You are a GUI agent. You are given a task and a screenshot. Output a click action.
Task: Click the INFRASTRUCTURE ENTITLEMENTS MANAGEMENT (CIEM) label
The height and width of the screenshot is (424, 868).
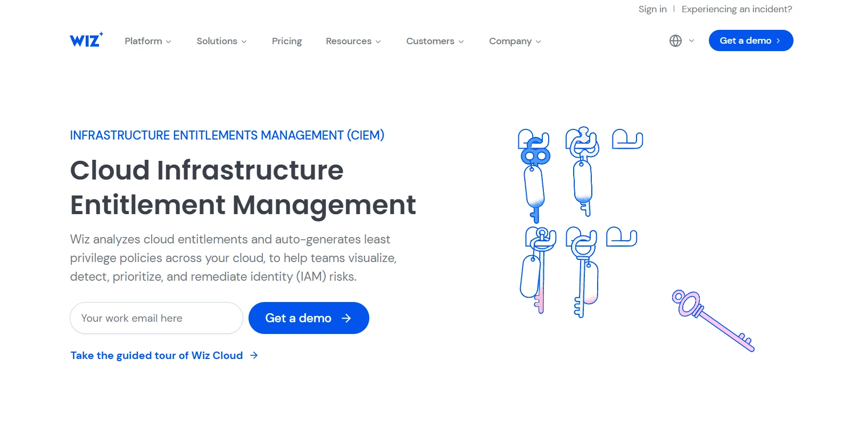click(x=227, y=135)
